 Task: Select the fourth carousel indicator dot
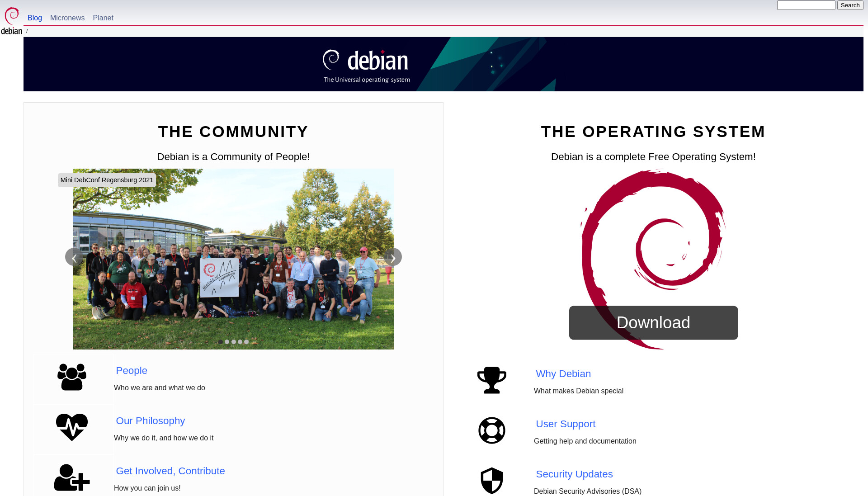[x=240, y=342]
